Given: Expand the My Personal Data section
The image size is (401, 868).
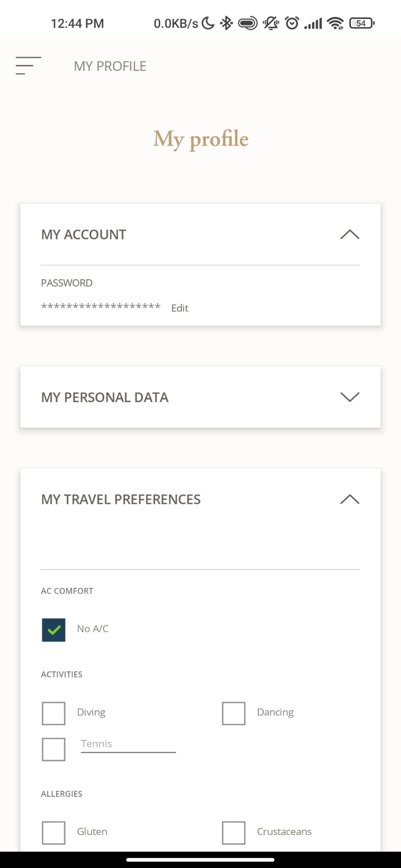Looking at the screenshot, I should [200, 397].
